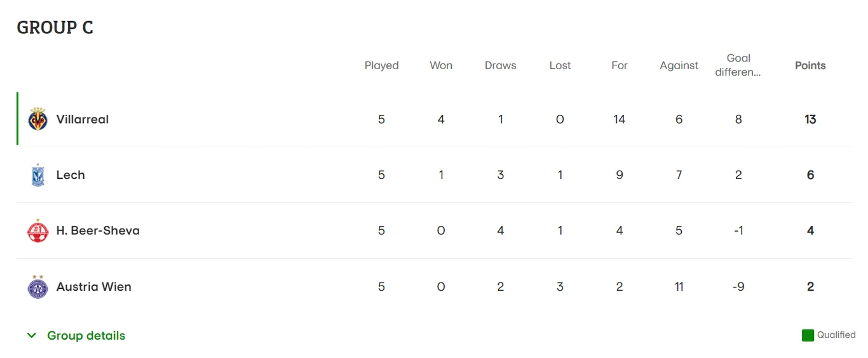This screenshot has width=868, height=358.
Task: Click the Points column header
Action: pyautogui.click(x=810, y=65)
